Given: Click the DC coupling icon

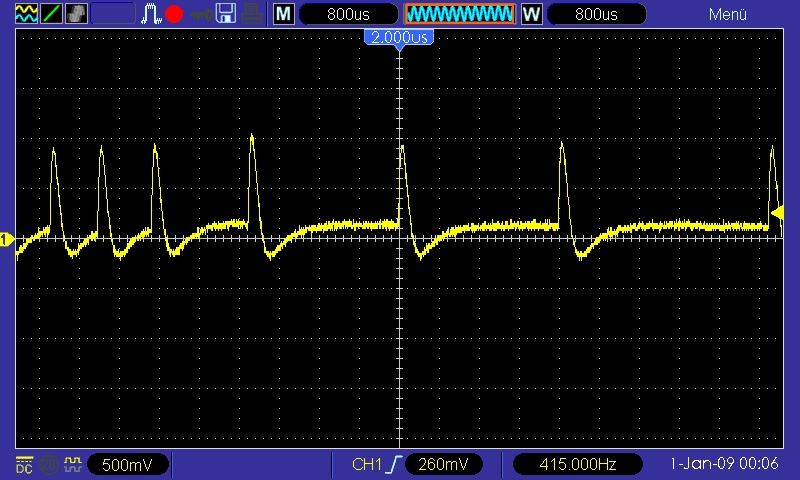Looking at the screenshot, I should pos(24,465).
